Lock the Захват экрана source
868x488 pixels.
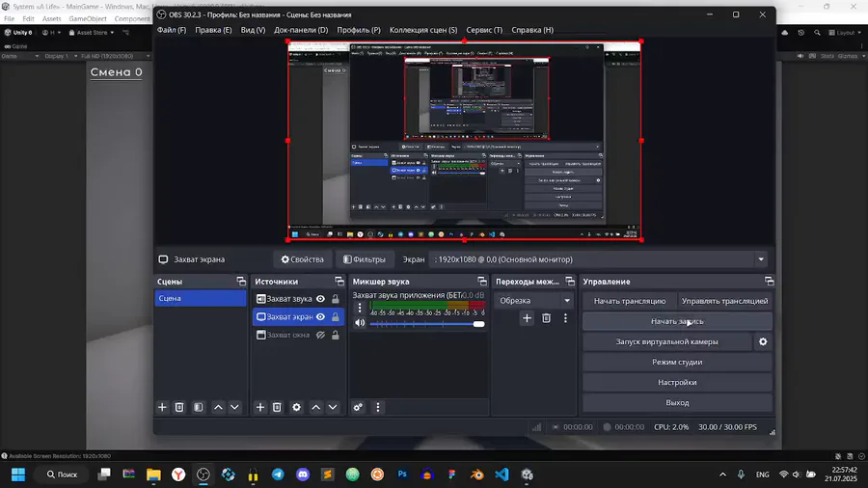336,317
